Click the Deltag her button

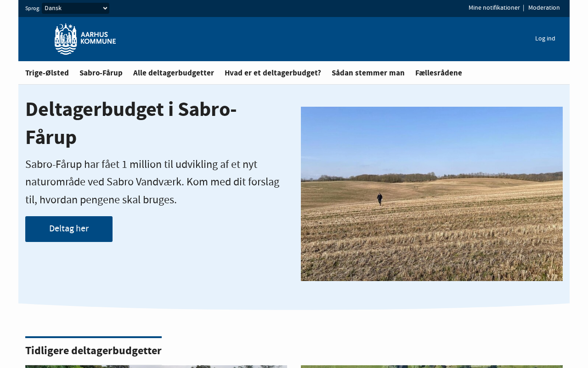pyautogui.click(x=69, y=229)
